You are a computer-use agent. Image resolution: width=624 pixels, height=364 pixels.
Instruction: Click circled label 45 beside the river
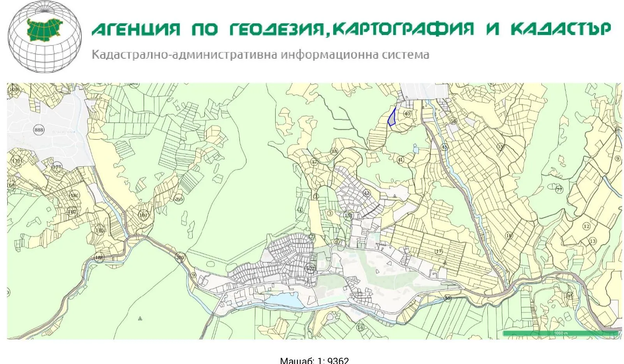(444, 147)
